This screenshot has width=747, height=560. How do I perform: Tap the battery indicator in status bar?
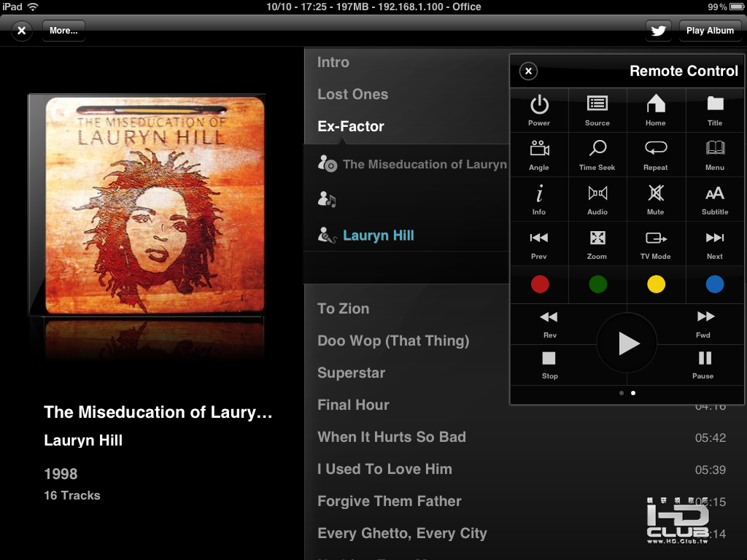[736, 7]
